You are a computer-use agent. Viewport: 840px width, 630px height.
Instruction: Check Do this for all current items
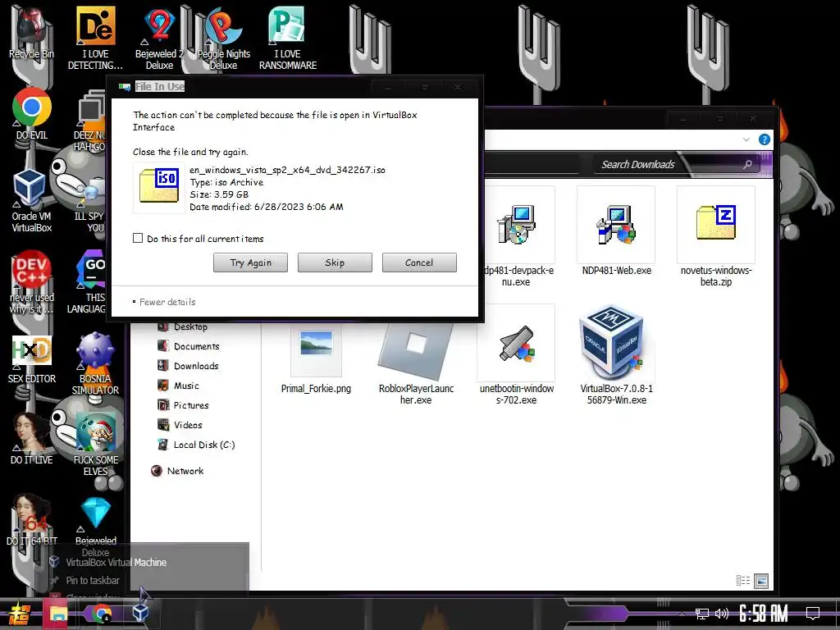point(138,239)
